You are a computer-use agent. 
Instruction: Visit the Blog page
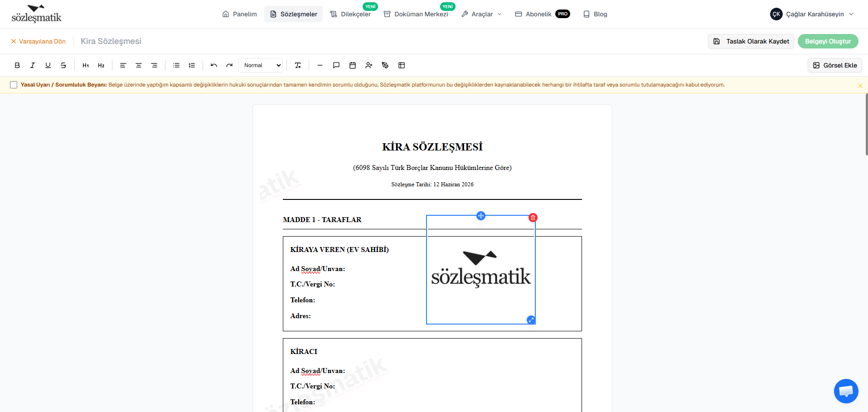coord(595,14)
